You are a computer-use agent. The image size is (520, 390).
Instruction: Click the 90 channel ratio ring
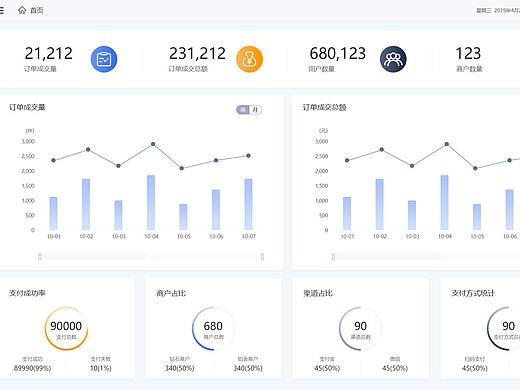pos(360,329)
